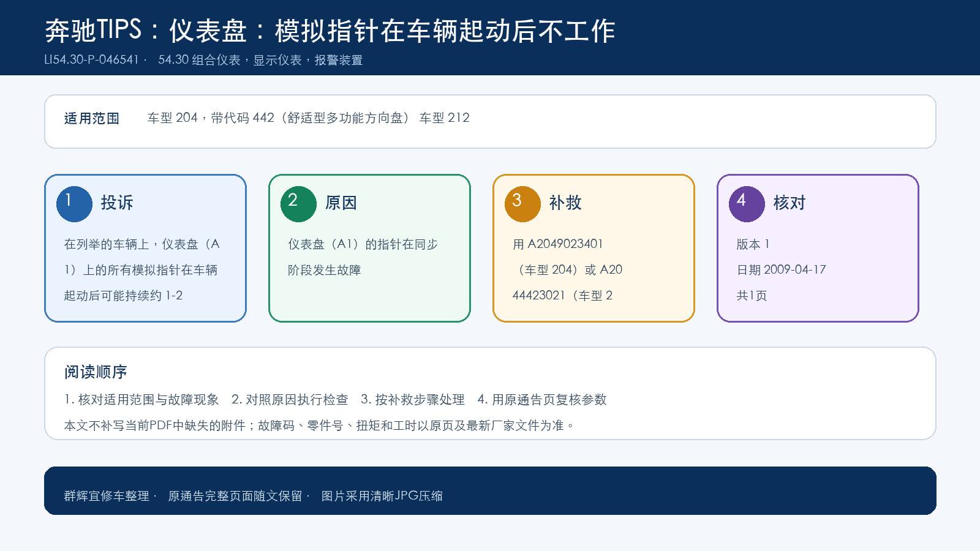Click step 3. 按补救步骤处理
980x551 pixels.
pos(413,400)
